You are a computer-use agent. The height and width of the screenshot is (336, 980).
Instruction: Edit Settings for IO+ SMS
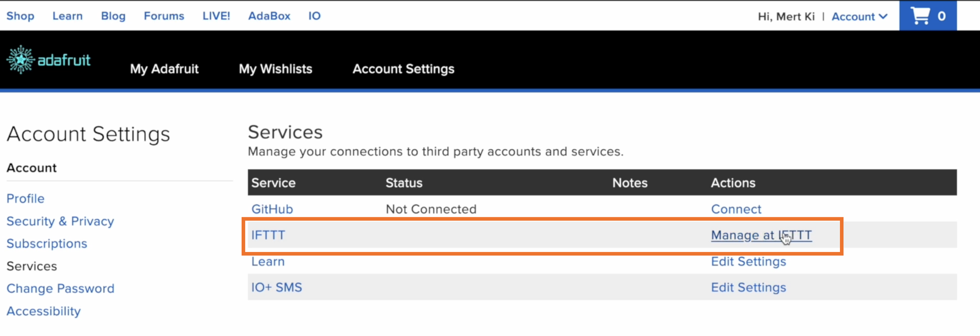[748, 287]
